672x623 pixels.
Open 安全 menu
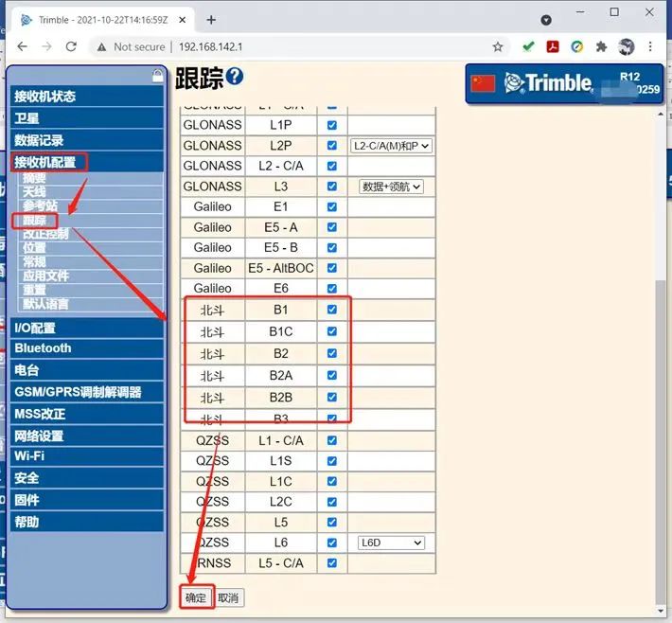tap(87, 478)
